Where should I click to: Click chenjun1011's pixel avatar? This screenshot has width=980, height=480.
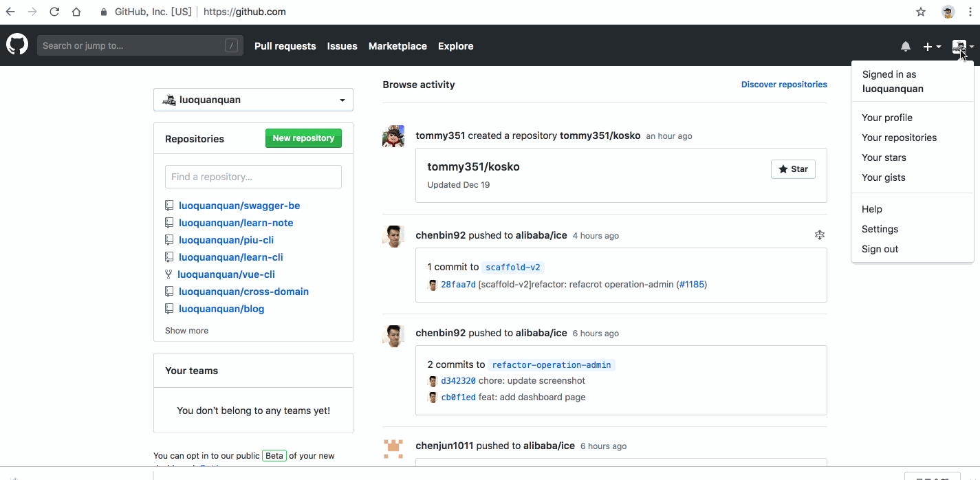(x=393, y=448)
